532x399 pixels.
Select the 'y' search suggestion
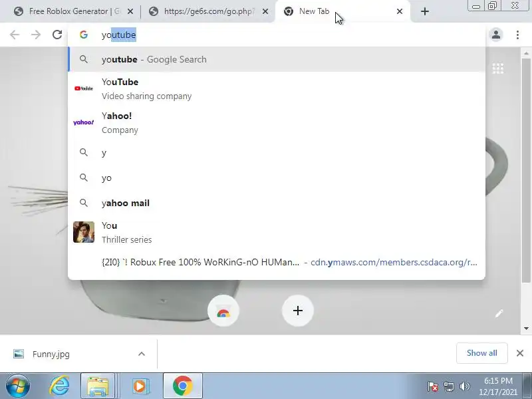[277, 153]
